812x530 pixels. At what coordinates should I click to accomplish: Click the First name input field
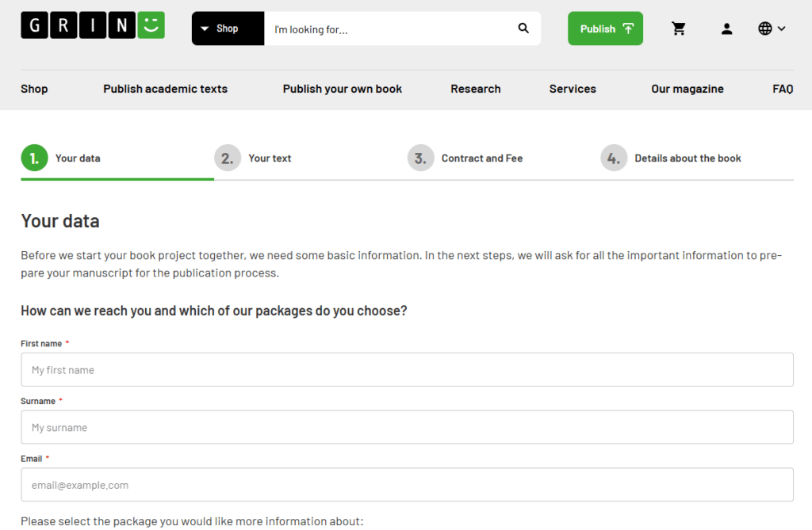(407, 370)
